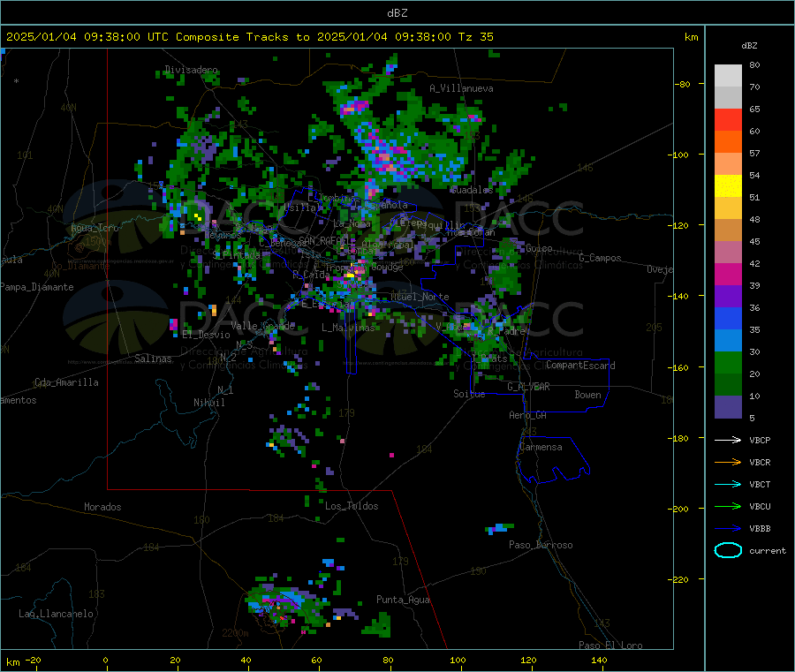Click the Punta_Agua map label
Screen dimensions: 795x672
[x=403, y=600]
